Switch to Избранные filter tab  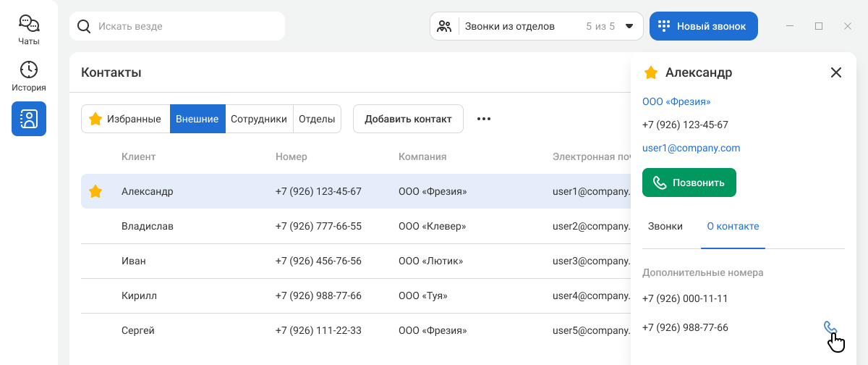pos(125,119)
